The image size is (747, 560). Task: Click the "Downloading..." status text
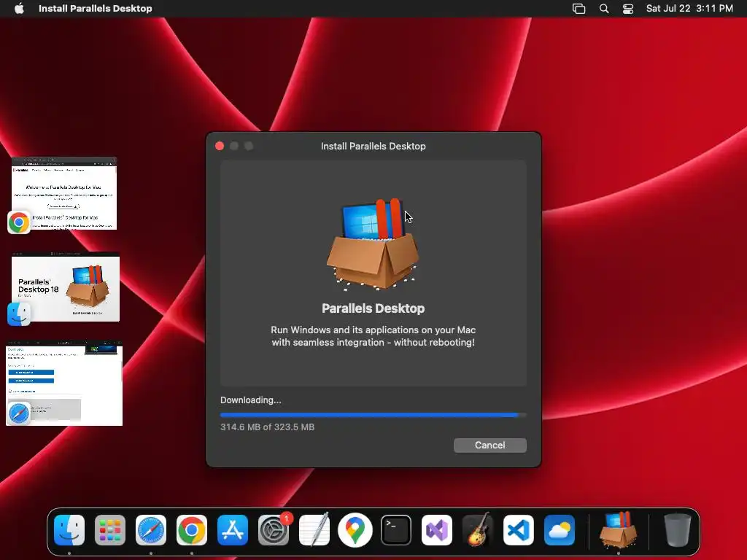(251, 400)
